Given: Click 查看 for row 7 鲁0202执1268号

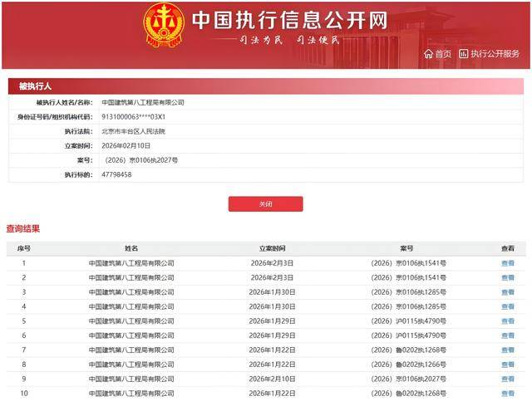Looking at the screenshot, I should [507, 350].
